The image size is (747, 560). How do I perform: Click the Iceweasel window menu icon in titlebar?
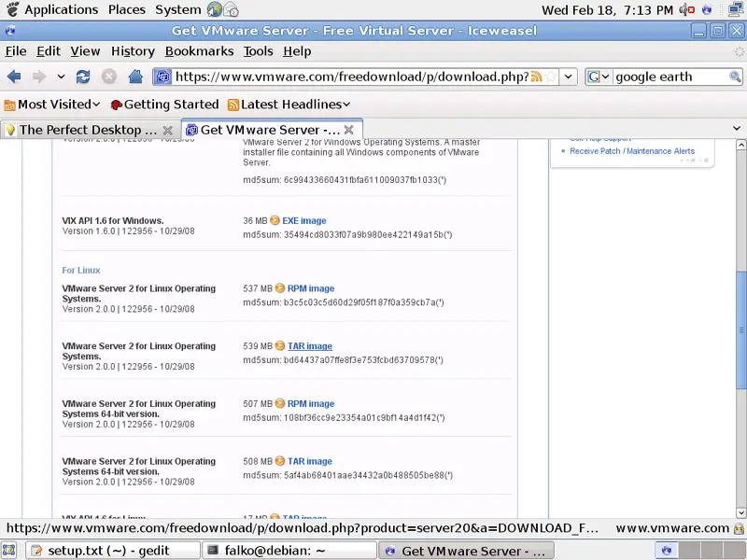(x=10, y=31)
